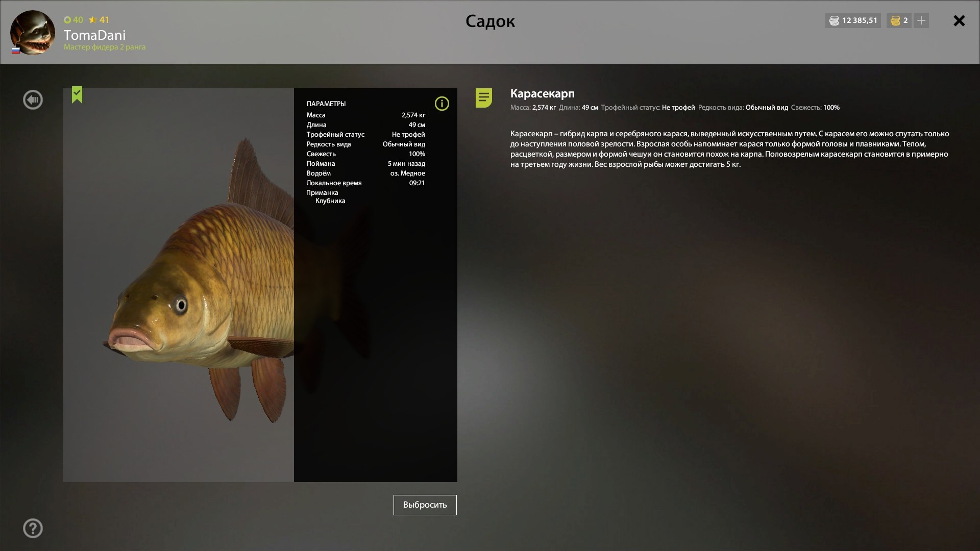This screenshot has height=551, width=980.
Task: Click the gold coins counter
Action: (x=899, y=20)
